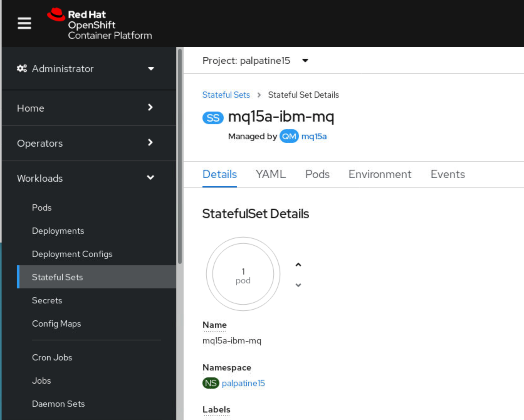This screenshot has width=524, height=420.
Task: Open the mq15a queue manager link
Action: click(314, 136)
